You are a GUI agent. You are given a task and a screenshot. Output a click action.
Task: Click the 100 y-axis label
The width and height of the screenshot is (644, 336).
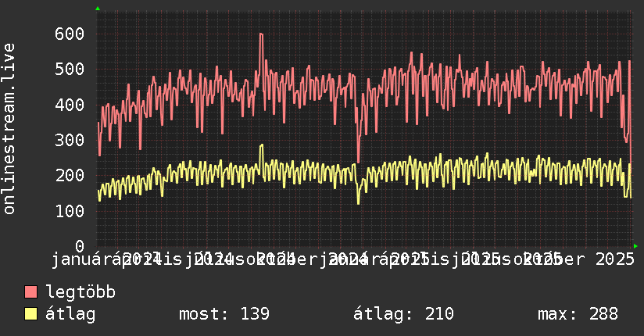point(70,211)
